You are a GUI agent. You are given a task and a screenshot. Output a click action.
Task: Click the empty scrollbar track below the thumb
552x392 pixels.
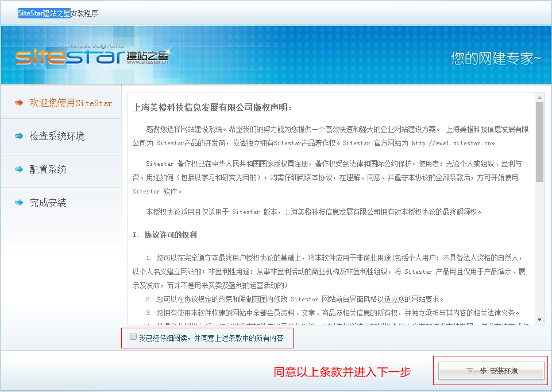click(x=539, y=247)
